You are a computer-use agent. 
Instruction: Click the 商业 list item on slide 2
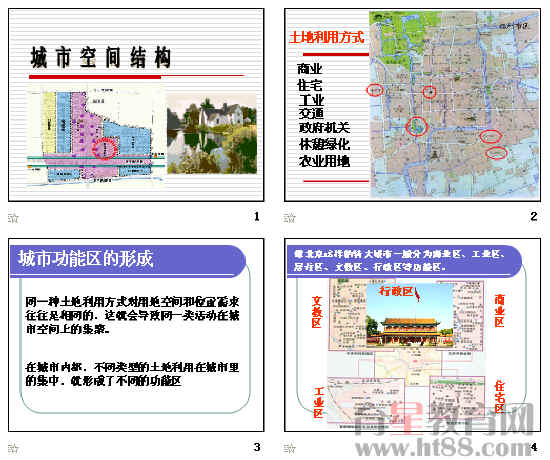[x=310, y=69]
